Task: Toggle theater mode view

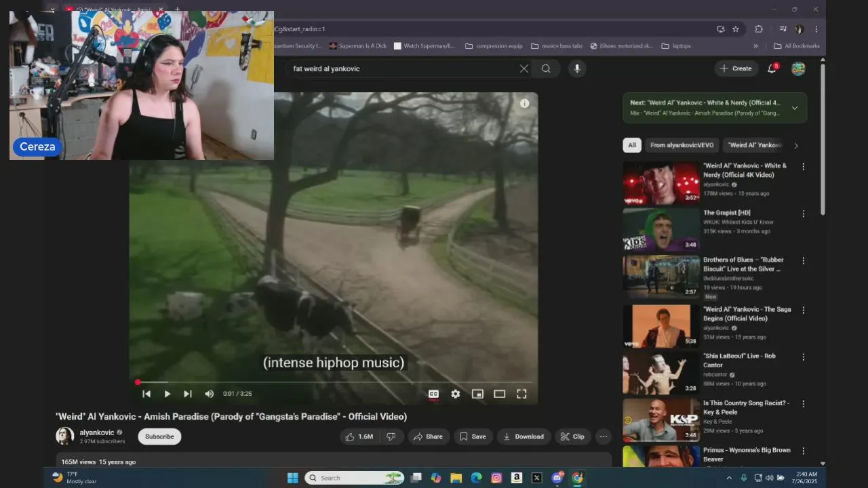Action: coord(500,394)
